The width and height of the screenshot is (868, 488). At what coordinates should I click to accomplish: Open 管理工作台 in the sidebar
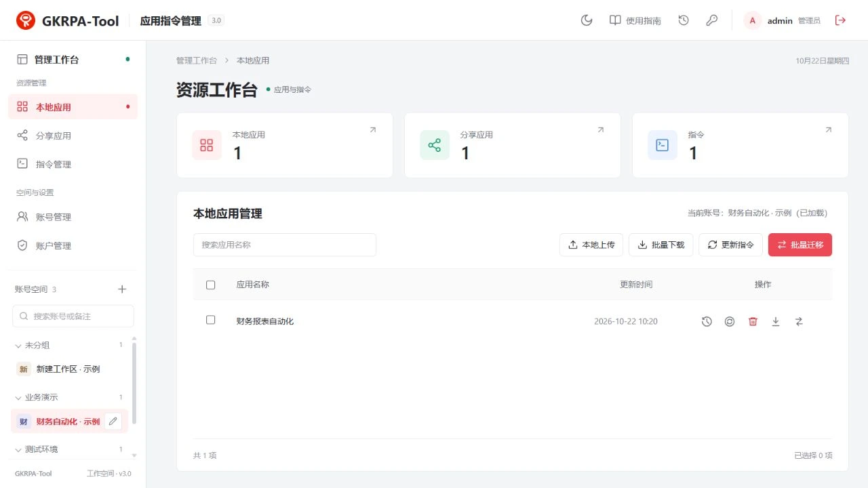coord(73,60)
